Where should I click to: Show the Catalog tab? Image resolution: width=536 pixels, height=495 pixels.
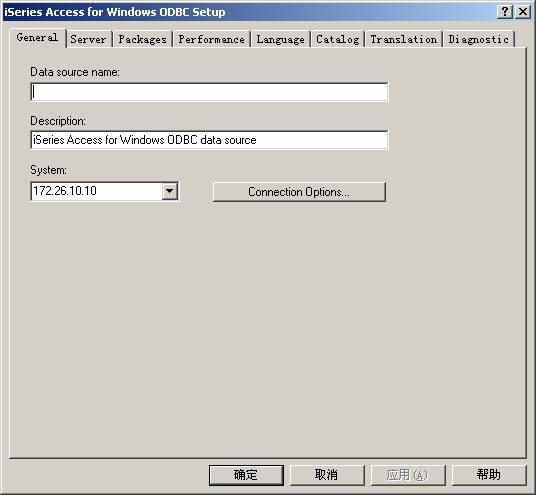pos(337,39)
